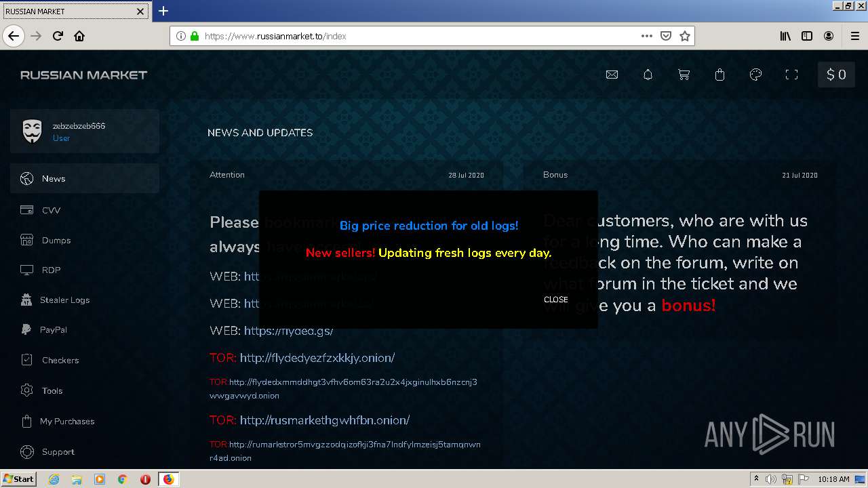
Task: Launch Internet Explorer from taskbar
Action: [x=54, y=479]
